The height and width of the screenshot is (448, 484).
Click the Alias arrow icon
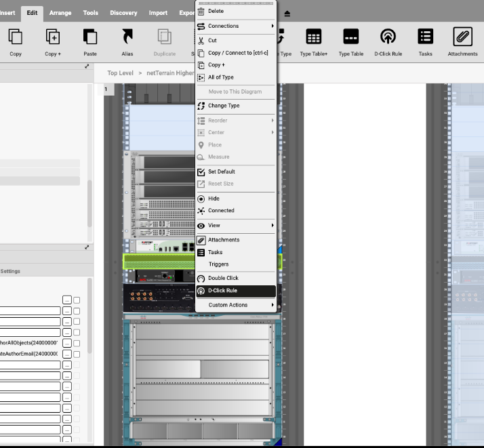(127, 37)
